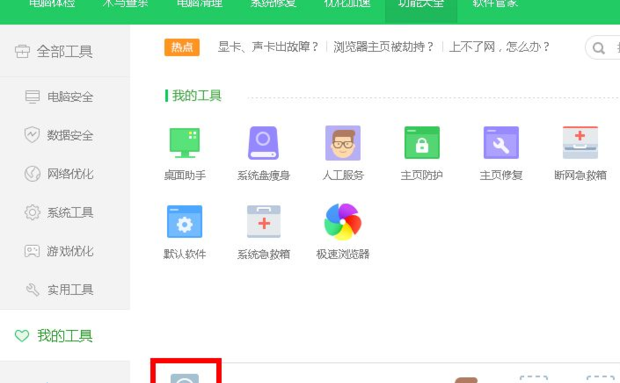620x383 pixels.
Task: Open the 浏览器主页被劫持? hot topic link
Action: pyautogui.click(x=383, y=47)
